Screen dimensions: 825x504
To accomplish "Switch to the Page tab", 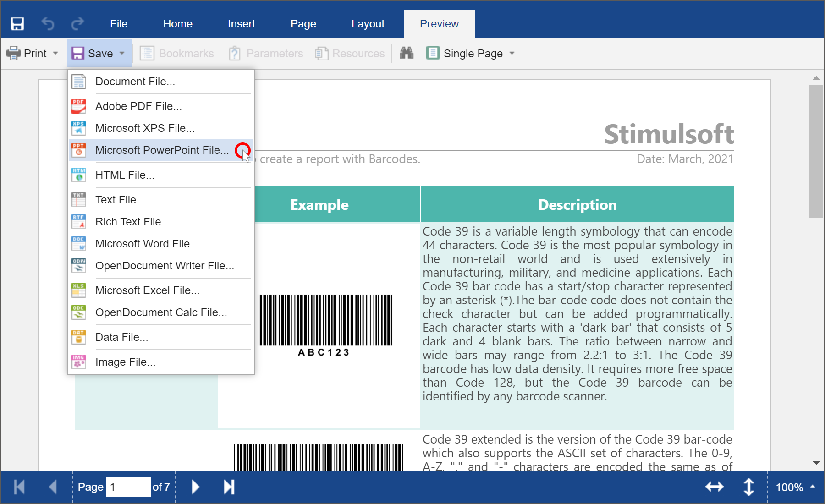I will click(303, 24).
